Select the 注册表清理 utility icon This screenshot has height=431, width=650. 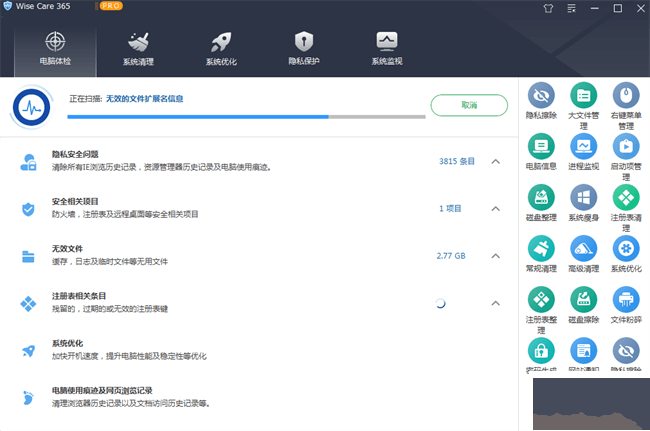626,198
